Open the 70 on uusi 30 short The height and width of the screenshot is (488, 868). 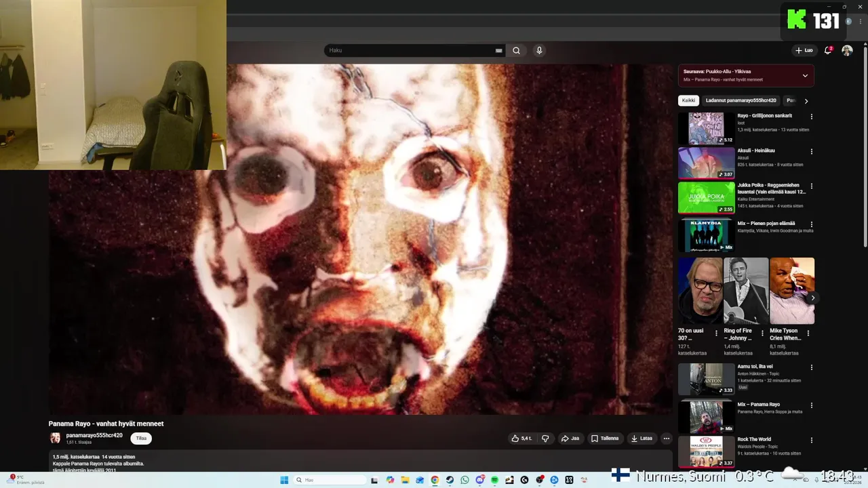pyautogui.click(x=700, y=291)
